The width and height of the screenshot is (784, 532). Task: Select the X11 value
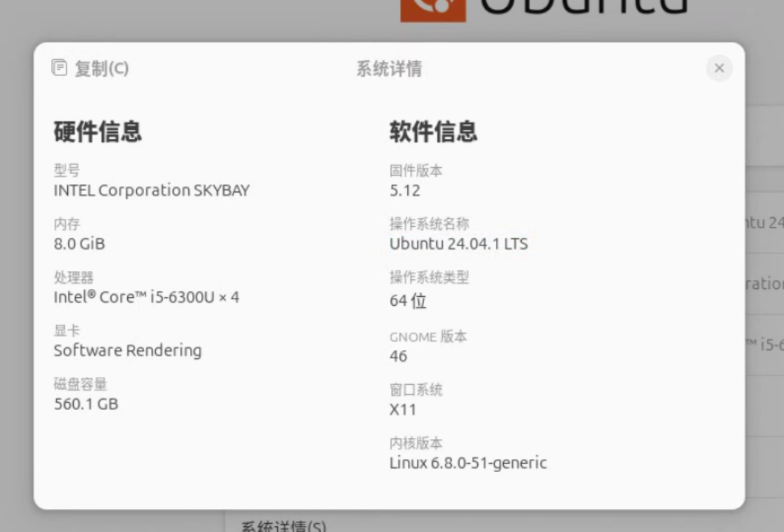(x=403, y=409)
